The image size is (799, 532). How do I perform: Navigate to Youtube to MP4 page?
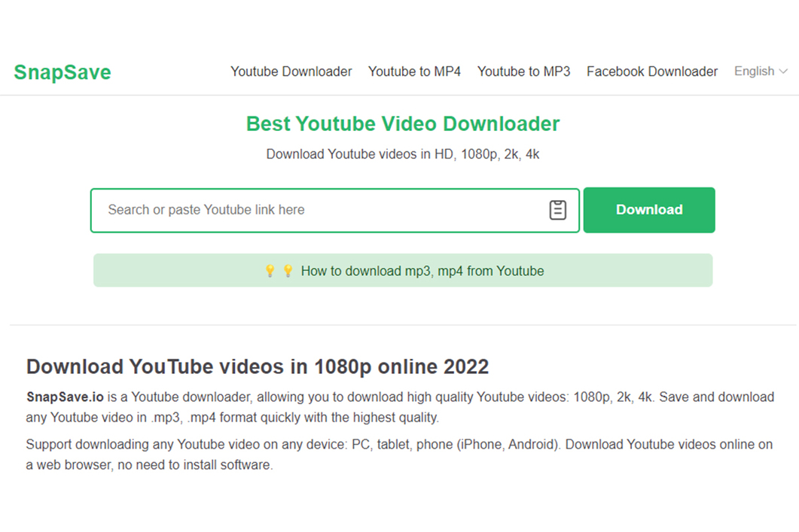point(414,71)
